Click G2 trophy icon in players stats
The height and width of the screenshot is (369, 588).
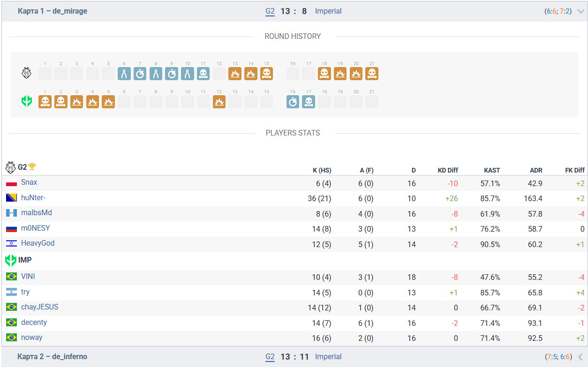(32, 166)
